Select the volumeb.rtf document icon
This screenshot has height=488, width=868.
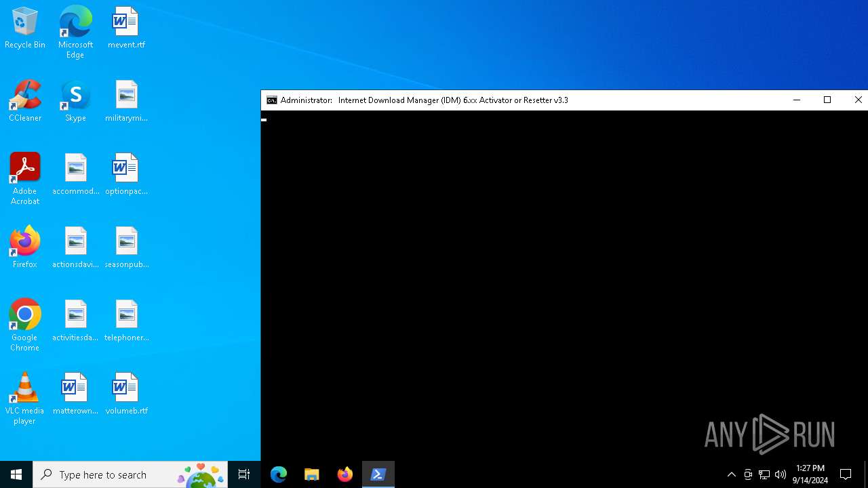126,394
